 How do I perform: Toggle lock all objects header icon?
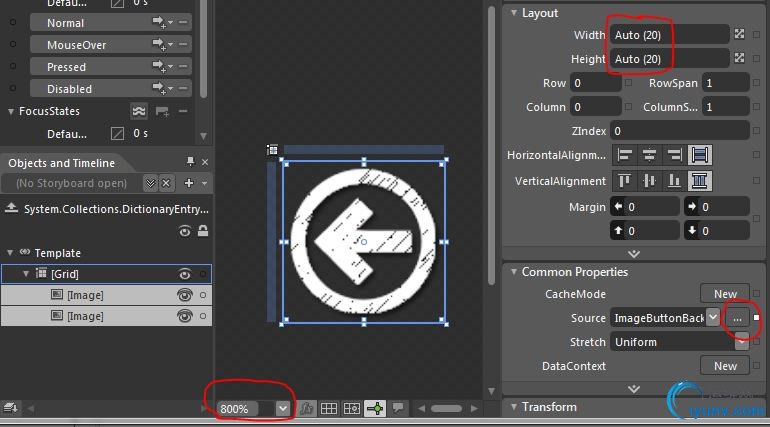(203, 231)
